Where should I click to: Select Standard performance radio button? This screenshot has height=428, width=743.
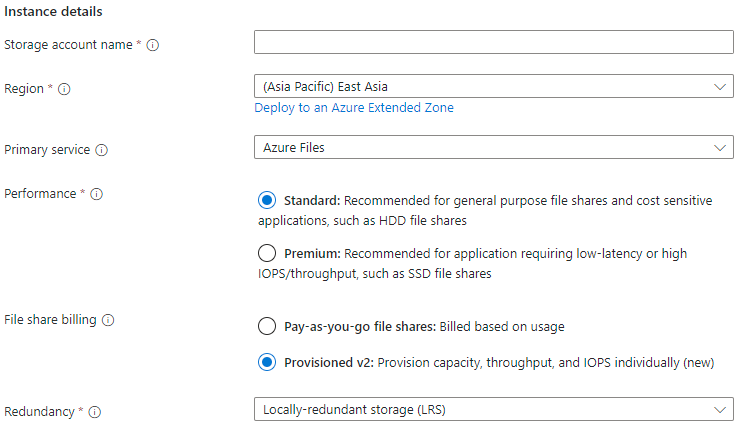click(x=266, y=200)
